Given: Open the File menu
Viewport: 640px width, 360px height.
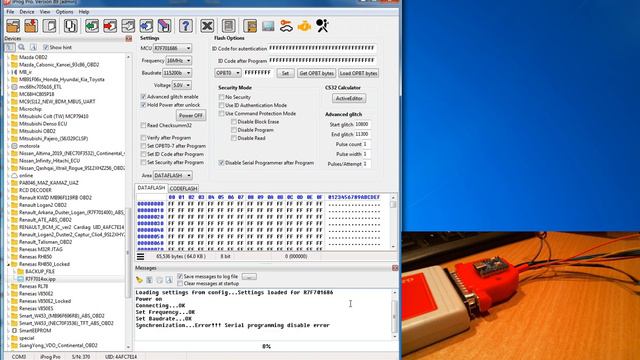Looking at the screenshot, I should click(x=10, y=12).
